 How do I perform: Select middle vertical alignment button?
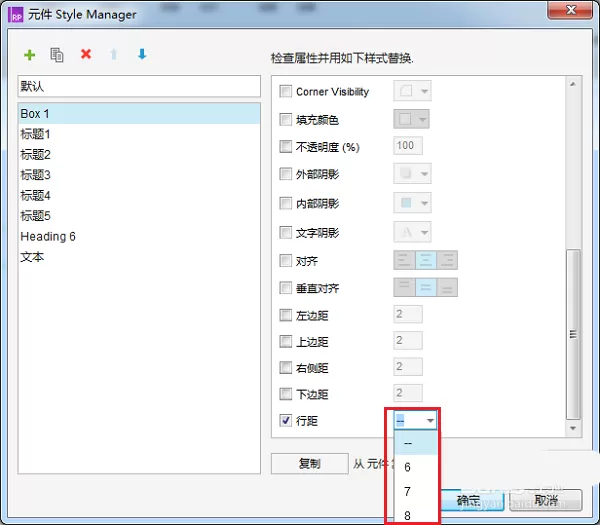(x=426, y=287)
